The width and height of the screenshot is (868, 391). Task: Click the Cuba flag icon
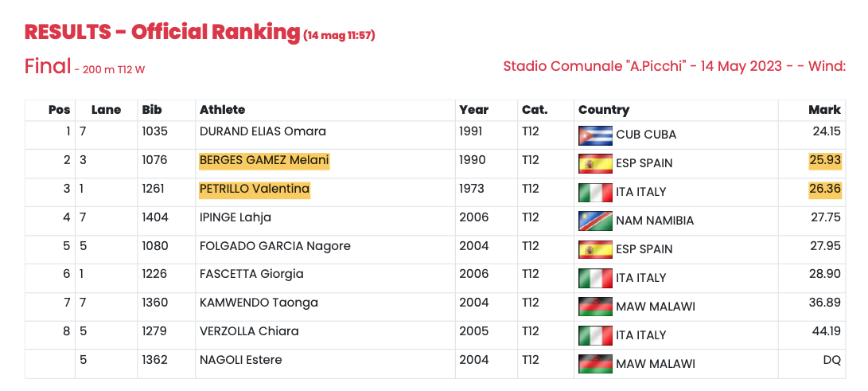[x=595, y=135]
